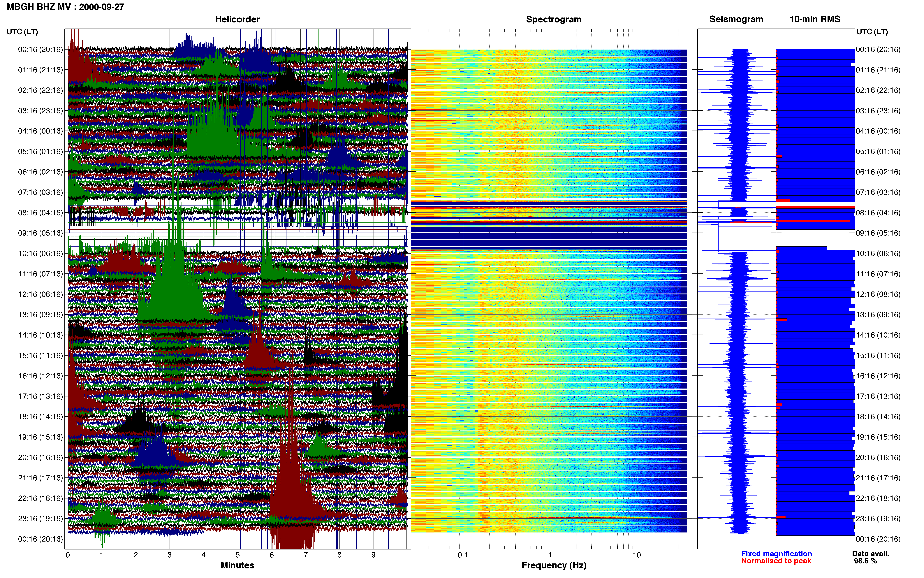Click the '0' minute tick on helicorder axis
Viewport: 924px width, 578px height.
(68, 555)
